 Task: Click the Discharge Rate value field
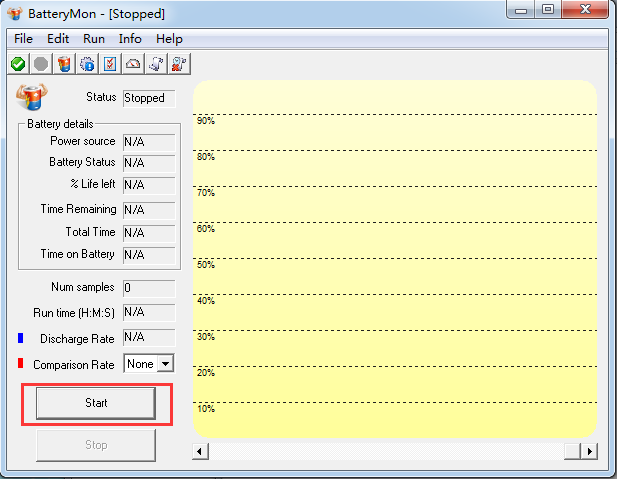(x=149, y=337)
